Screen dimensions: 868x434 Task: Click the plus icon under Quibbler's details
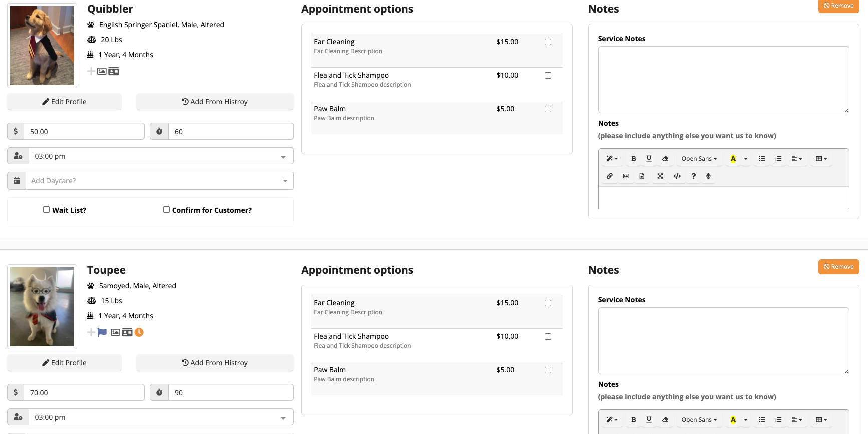coord(91,71)
